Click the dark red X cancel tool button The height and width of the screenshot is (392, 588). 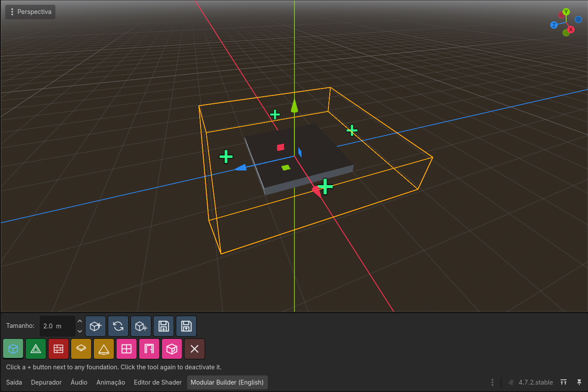tap(195, 349)
